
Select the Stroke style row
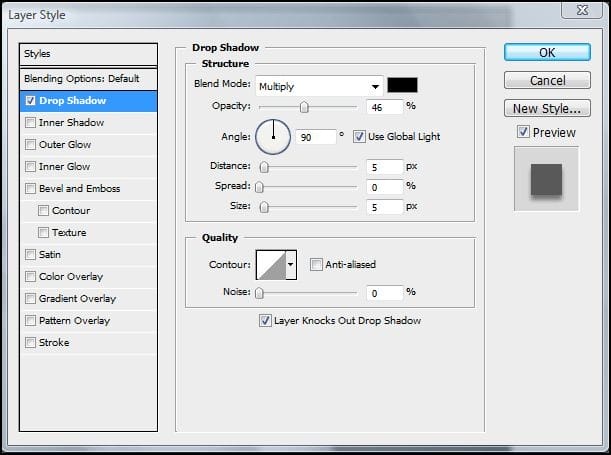click(88, 343)
